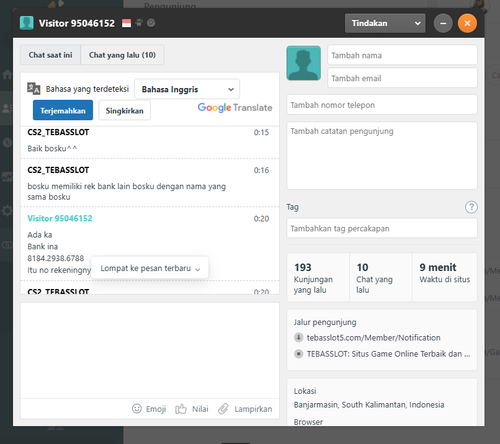The image size is (500, 444).
Task: Open the Tindakan dropdown
Action: click(385, 23)
